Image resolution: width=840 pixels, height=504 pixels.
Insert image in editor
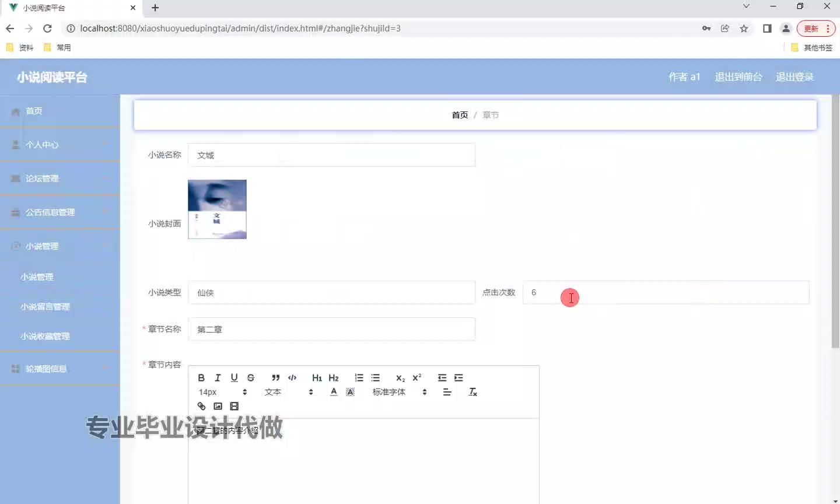tap(218, 406)
